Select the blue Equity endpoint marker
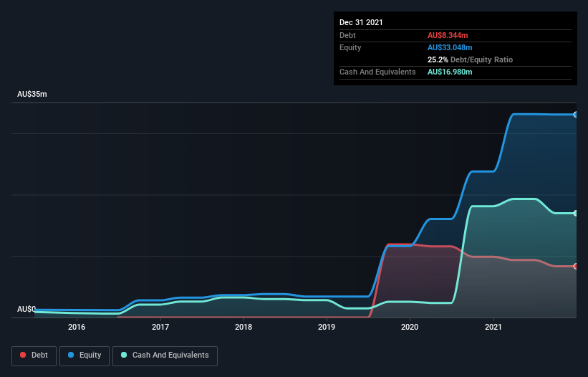The height and width of the screenshot is (377, 588). pos(576,115)
